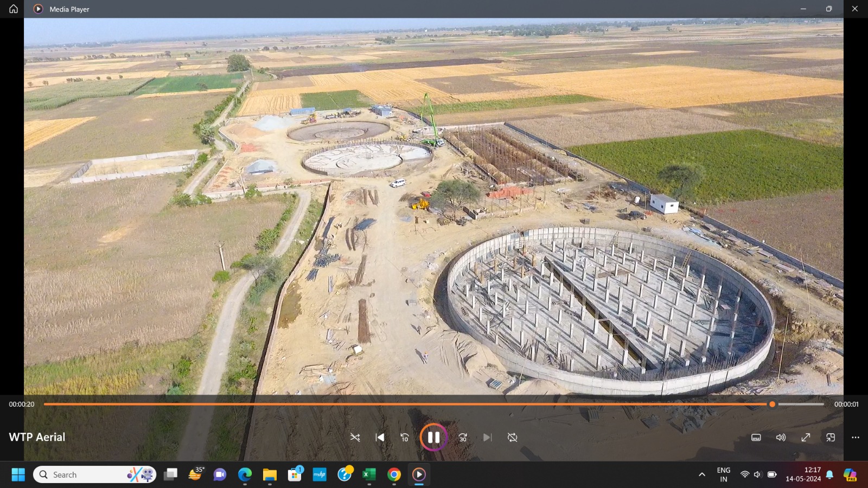The height and width of the screenshot is (488, 868).
Task: Show hidden system tray icons
Action: (702, 474)
